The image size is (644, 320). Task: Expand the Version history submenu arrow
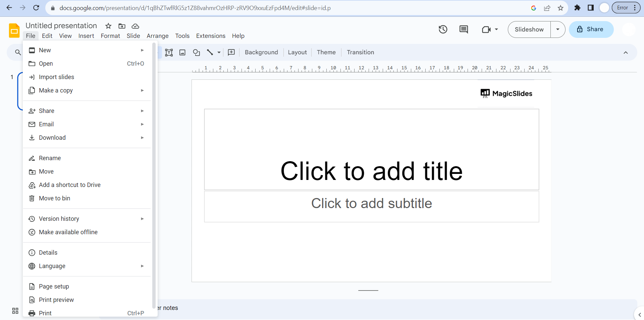142,219
